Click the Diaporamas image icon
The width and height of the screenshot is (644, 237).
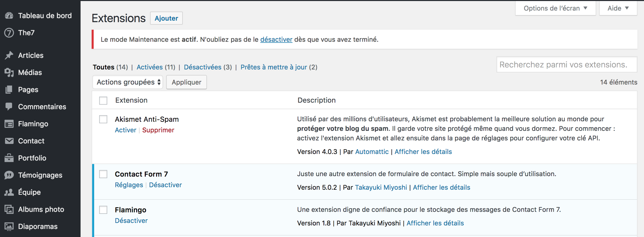(9, 226)
